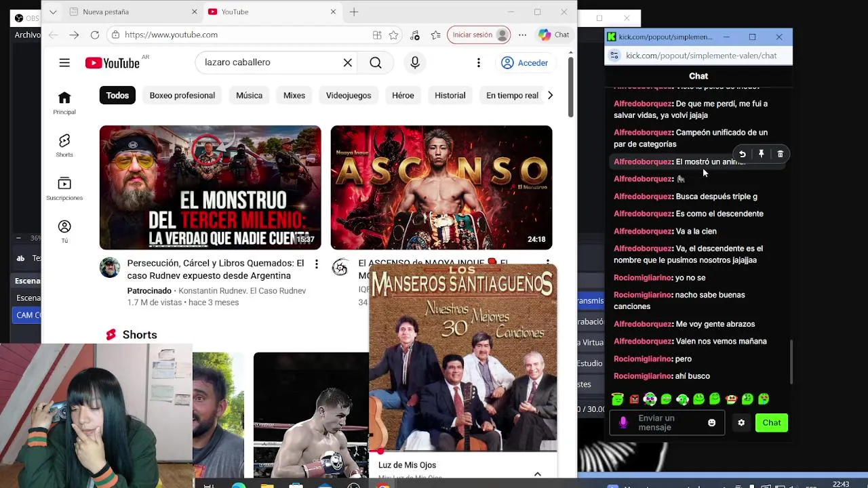The height and width of the screenshot is (488, 868).
Task: Select the Historial filter chip
Action: click(x=450, y=96)
